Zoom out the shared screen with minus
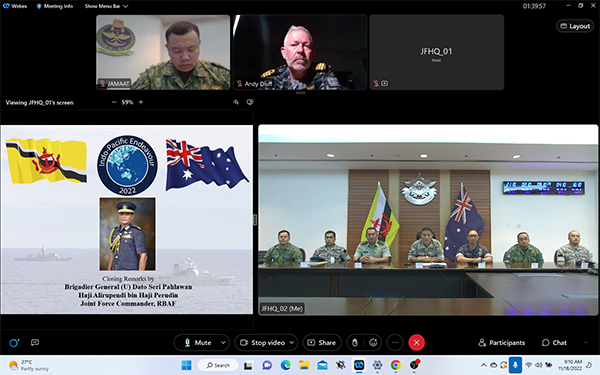This screenshot has height=375, width=600. (x=114, y=102)
